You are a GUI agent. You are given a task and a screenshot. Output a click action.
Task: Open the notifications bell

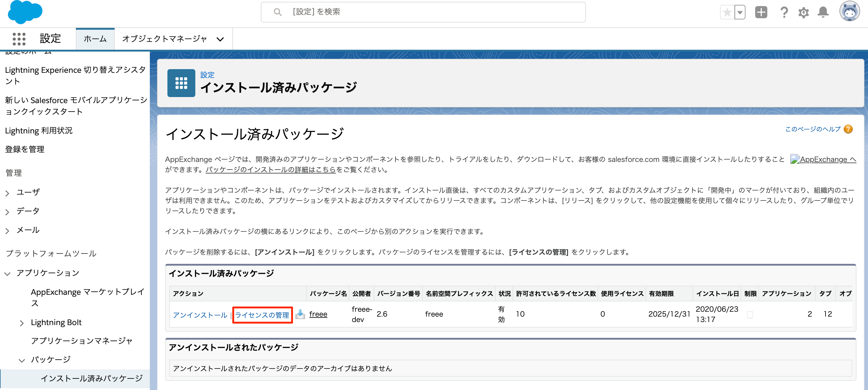pyautogui.click(x=823, y=12)
